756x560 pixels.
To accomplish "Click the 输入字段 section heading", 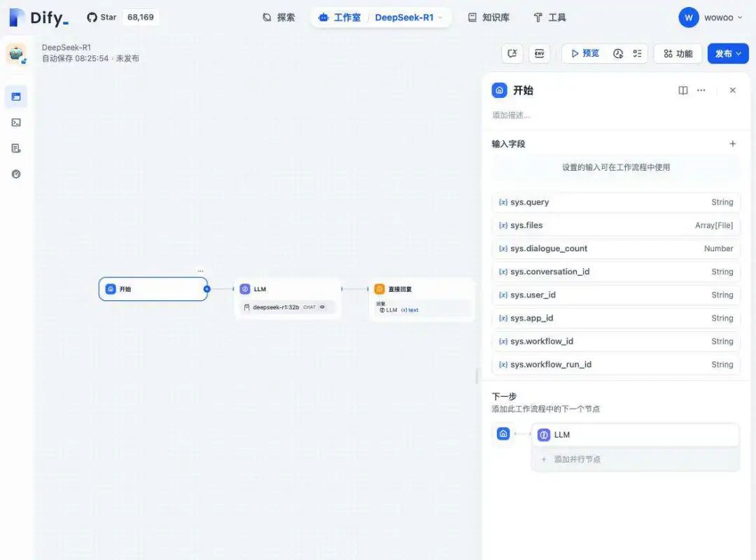I will point(508,143).
